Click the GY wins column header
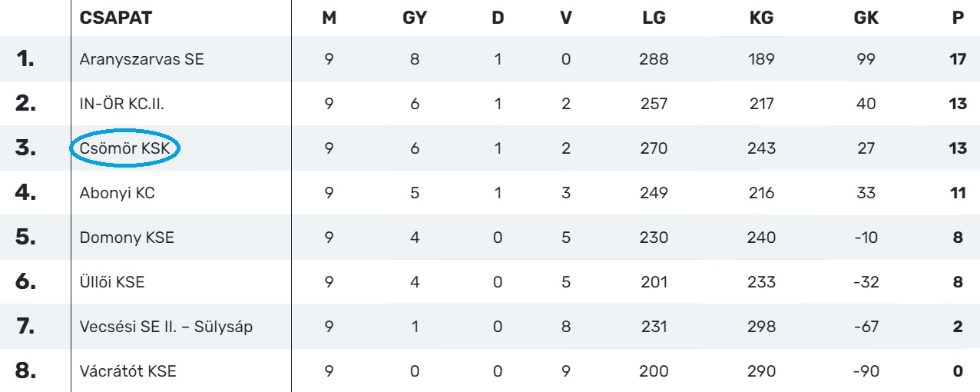Image resolution: width=980 pixels, height=392 pixels. click(x=414, y=18)
